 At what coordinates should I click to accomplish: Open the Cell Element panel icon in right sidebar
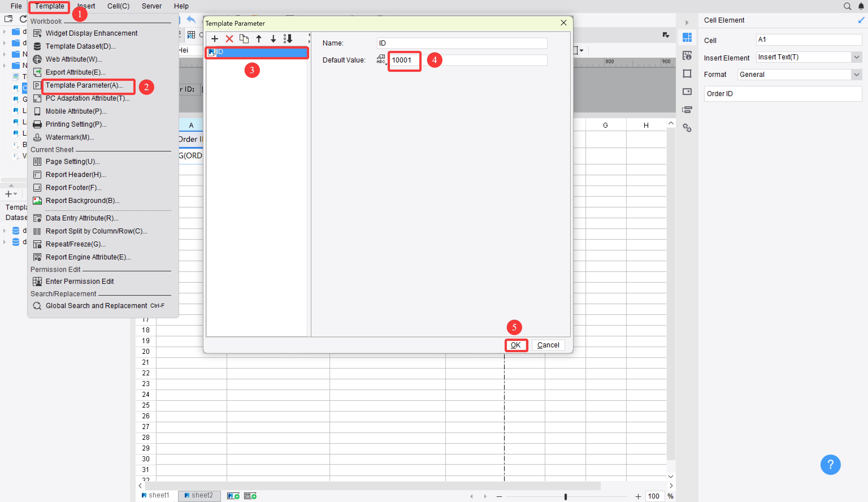coord(687,38)
